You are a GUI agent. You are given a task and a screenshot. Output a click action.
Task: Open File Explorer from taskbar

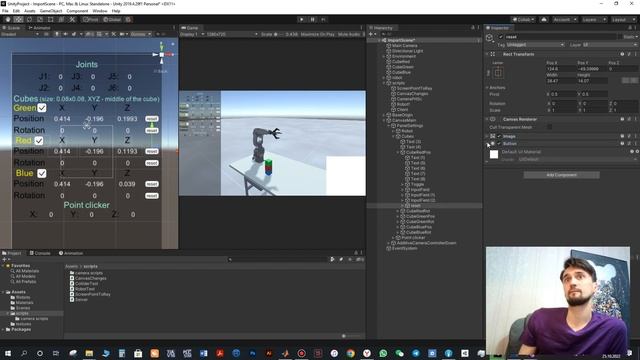(x=89, y=353)
